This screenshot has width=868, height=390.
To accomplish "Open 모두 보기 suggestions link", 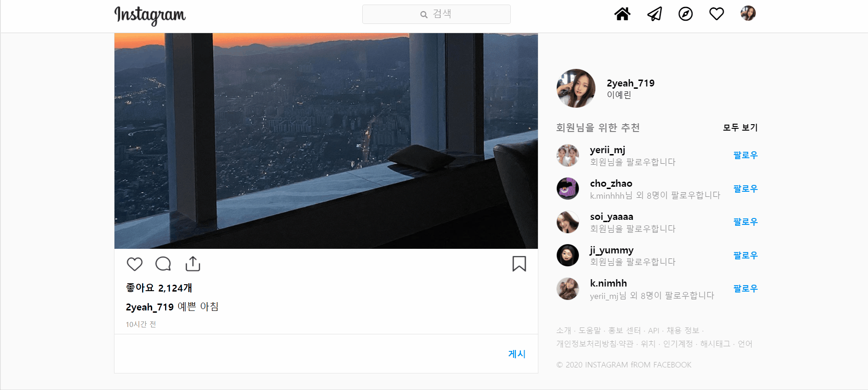I will tap(740, 127).
